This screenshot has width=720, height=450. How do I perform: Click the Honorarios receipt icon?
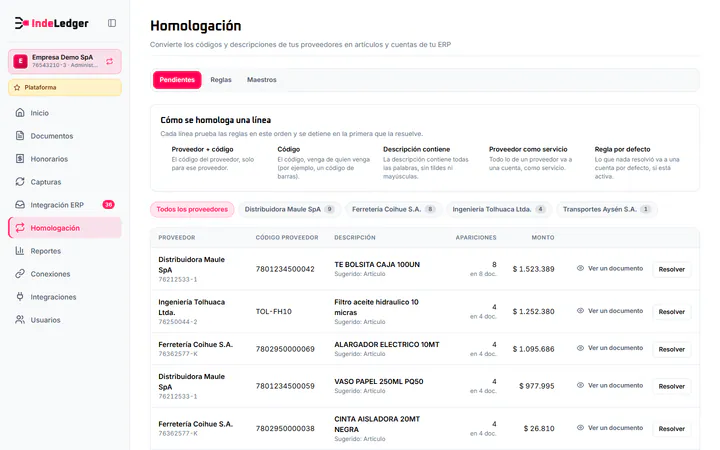[20, 158]
